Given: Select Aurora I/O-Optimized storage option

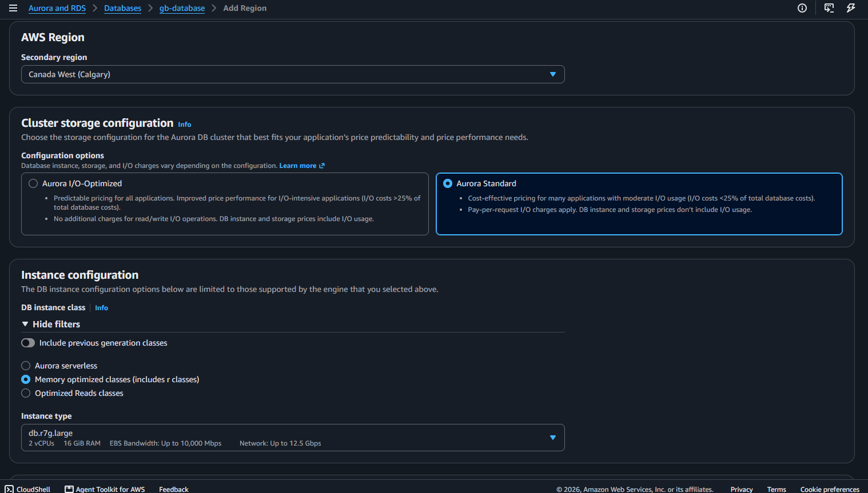Looking at the screenshot, I should [x=33, y=183].
